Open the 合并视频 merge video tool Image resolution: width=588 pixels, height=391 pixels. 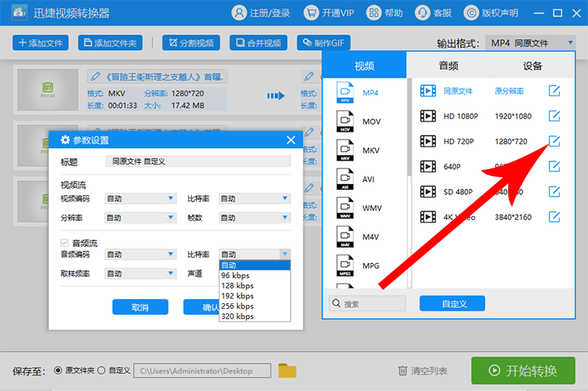(259, 43)
